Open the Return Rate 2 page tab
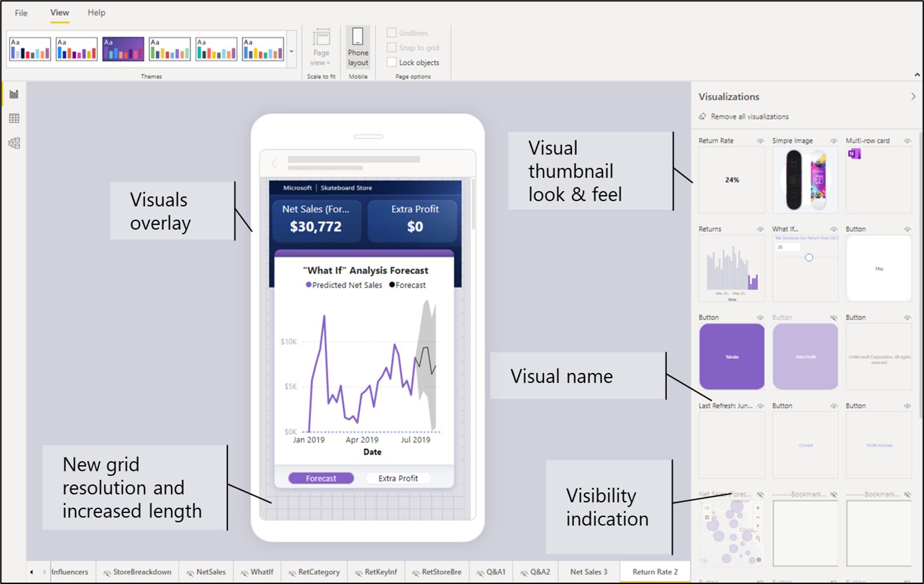The height and width of the screenshot is (584, 924). click(655, 572)
